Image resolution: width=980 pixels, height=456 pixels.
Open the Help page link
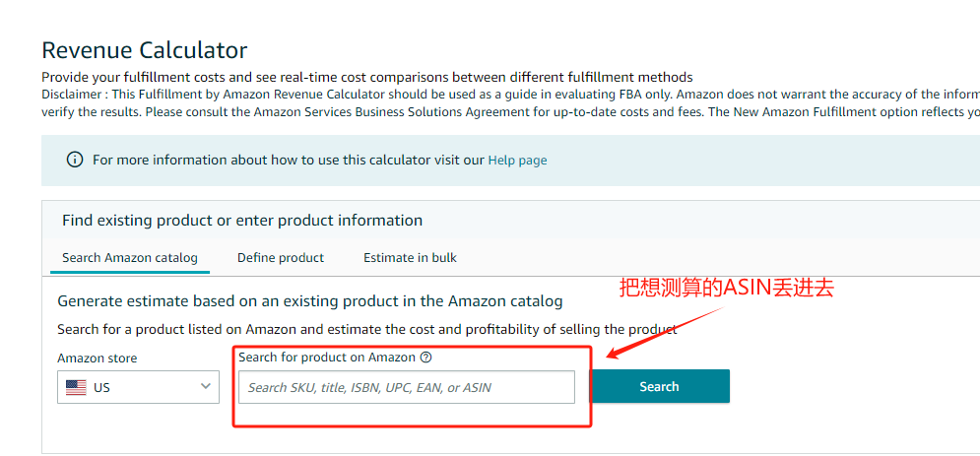pyautogui.click(x=517, y=160)
